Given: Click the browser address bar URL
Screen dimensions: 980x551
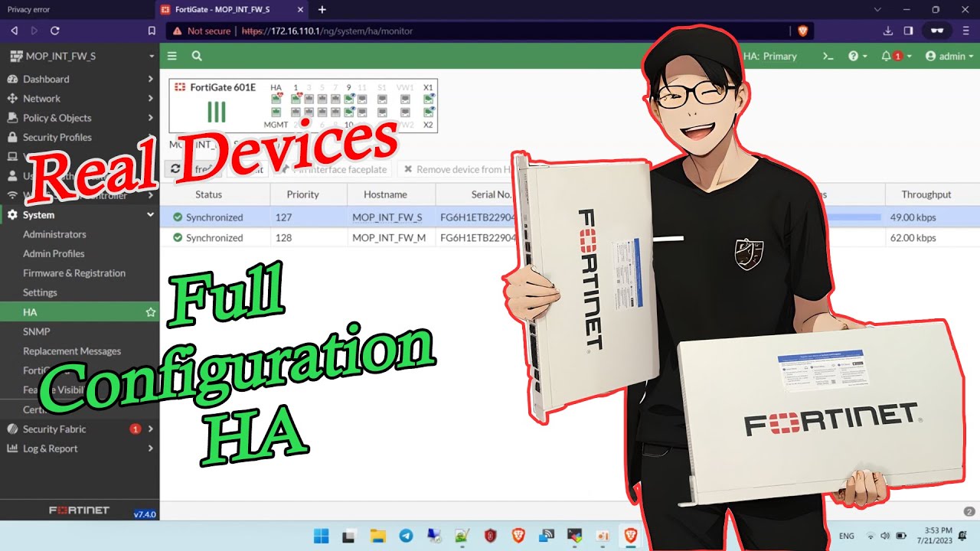Looking at the screenshot, I should pyautogui.click(x=327, y=31).
